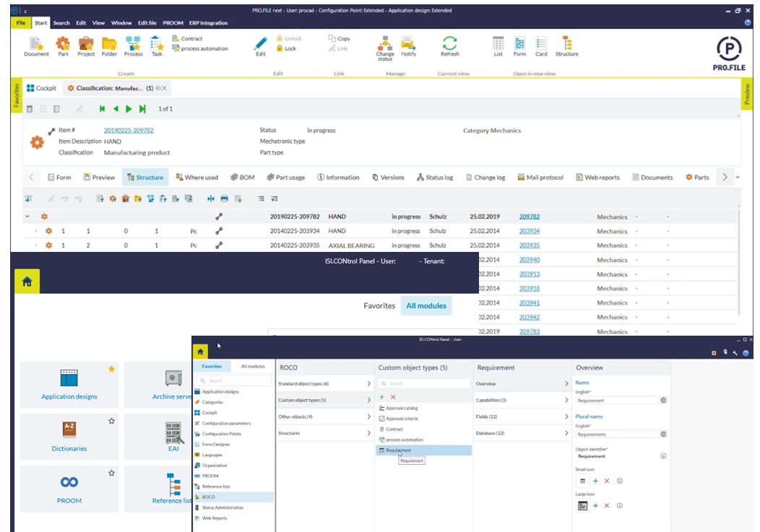Viewport: 760px width, 532px height.
Task: Select All modules in the control panel
Action: 426,306
